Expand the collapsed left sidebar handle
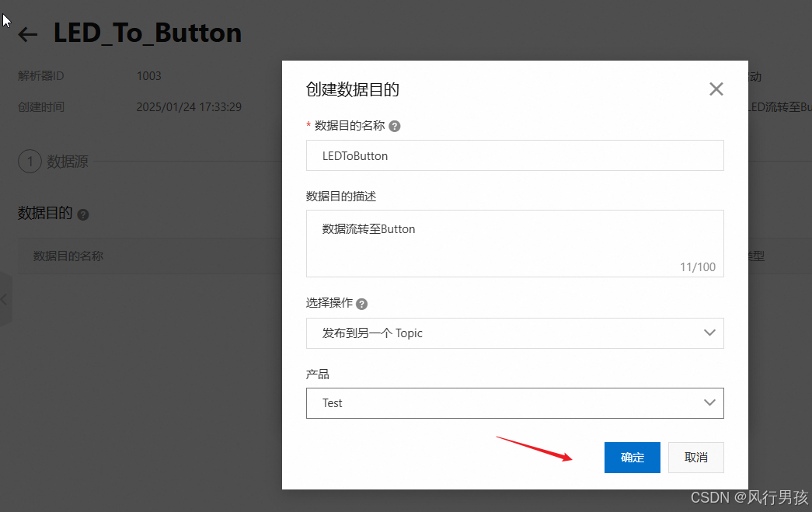The image size is (812, 512). [x=5, y=299]
